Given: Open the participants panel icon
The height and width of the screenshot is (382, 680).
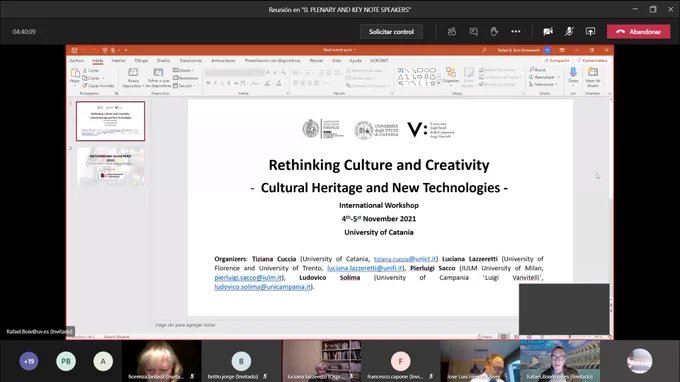Looking at the screenshot, I should point(452,32).
